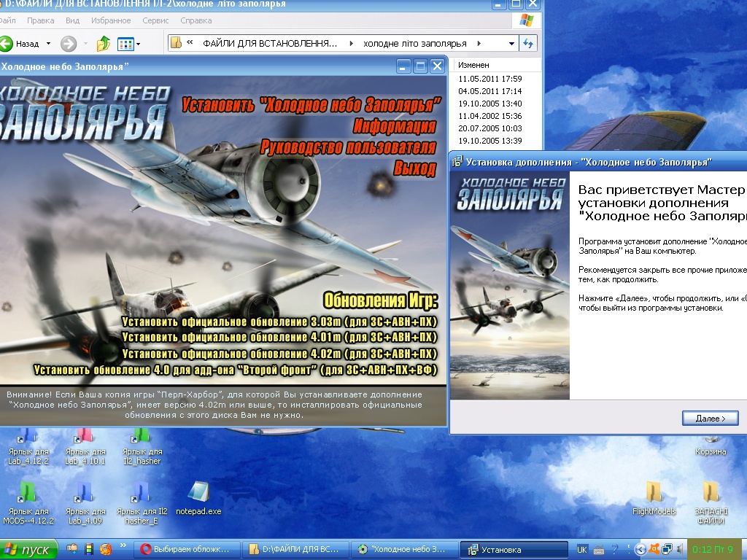This screenshot has height=560, width=747.
Task: Open Корзина recycle bin on desktop
Action: (x=711, y=446)
